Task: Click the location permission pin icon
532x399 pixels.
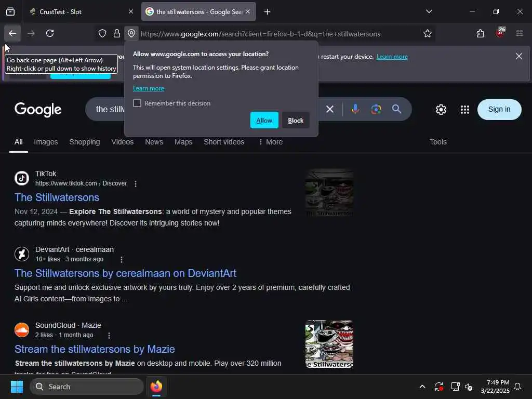Action: pos(131,34)
